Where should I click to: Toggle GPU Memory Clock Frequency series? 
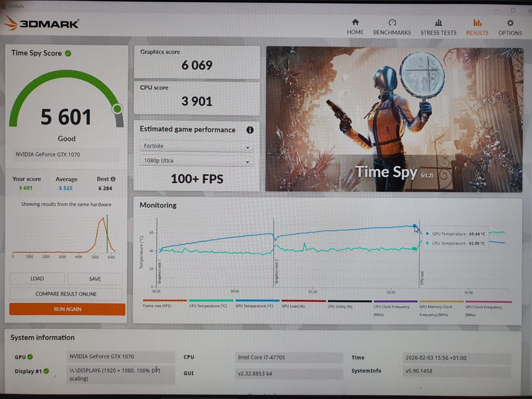(x=441, y=309)
